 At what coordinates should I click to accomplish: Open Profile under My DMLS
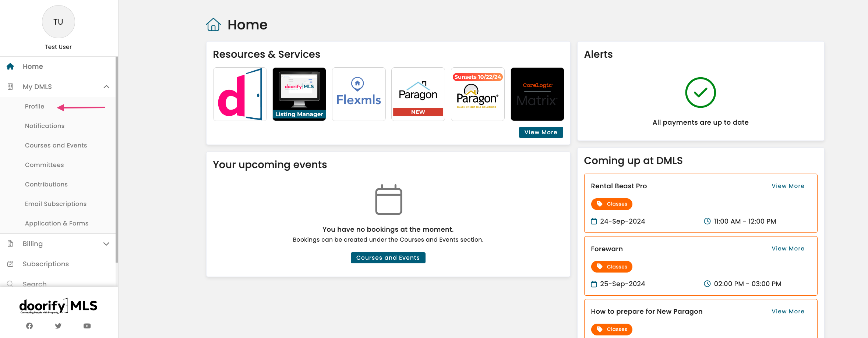(x=35, y=107)
